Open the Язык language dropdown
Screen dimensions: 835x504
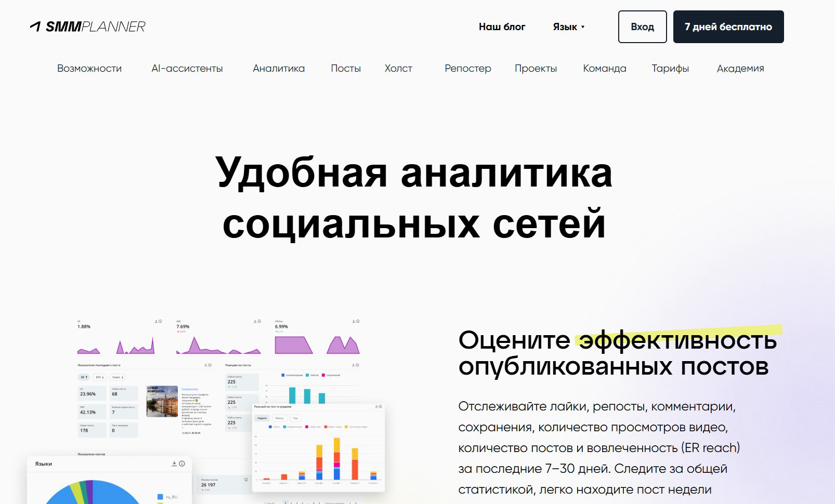click(x=569, y=26)
